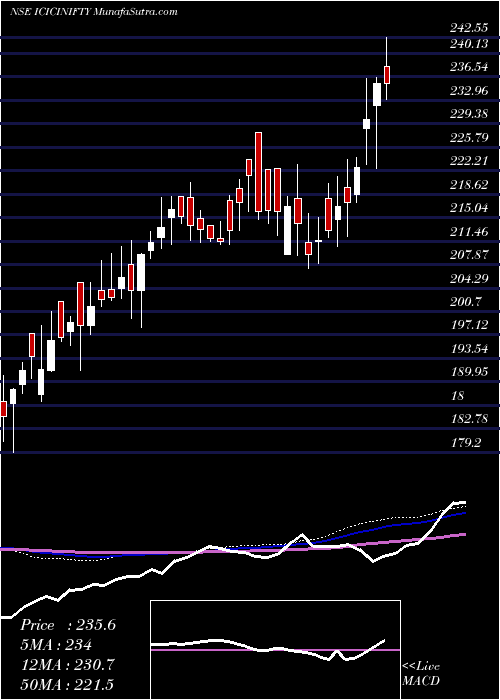
Task: Click the 232.96 price axis value
Action: point(469,91)
